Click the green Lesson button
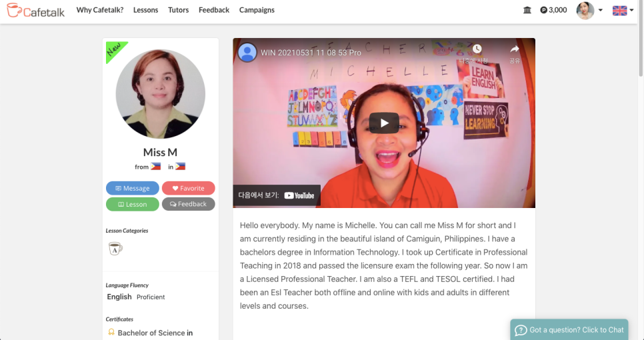This screenshot has height=340, width=644. tap(132, 204)
